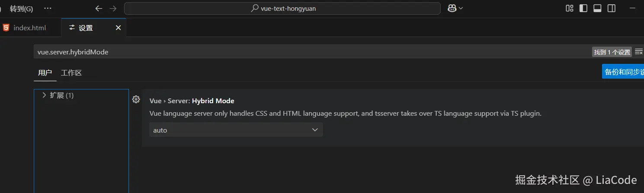Click the HTML5 icon of index.html tab
The width and height of the screenshot is (644, 193).
click(x=6, y=28)
